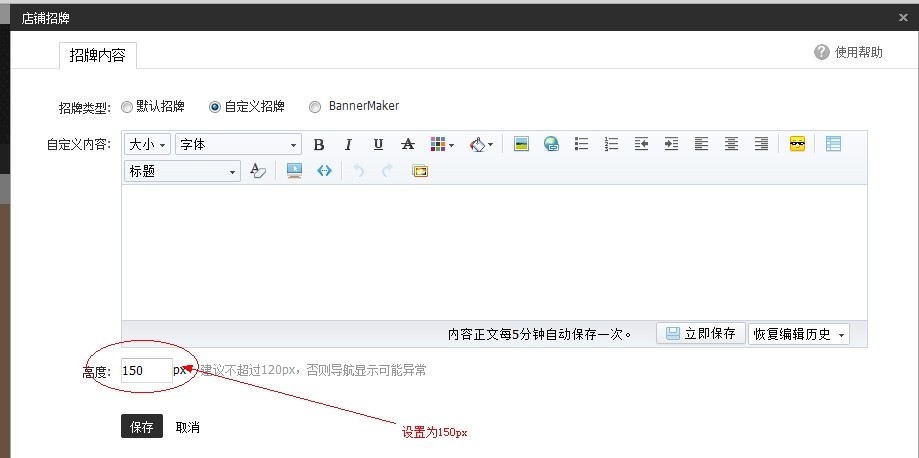Open the 大小 font size dropdown
The height and width of the screenshot is (458, 919).
147,144
